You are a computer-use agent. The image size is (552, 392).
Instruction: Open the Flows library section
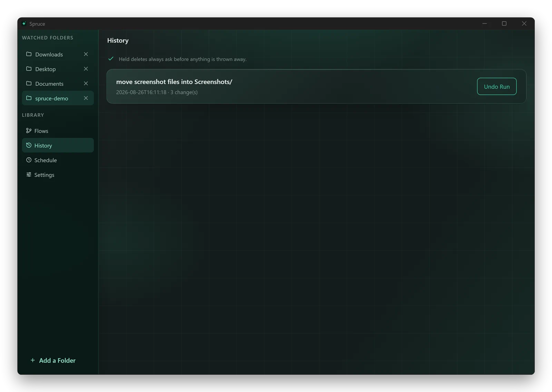tap(58, 131)
